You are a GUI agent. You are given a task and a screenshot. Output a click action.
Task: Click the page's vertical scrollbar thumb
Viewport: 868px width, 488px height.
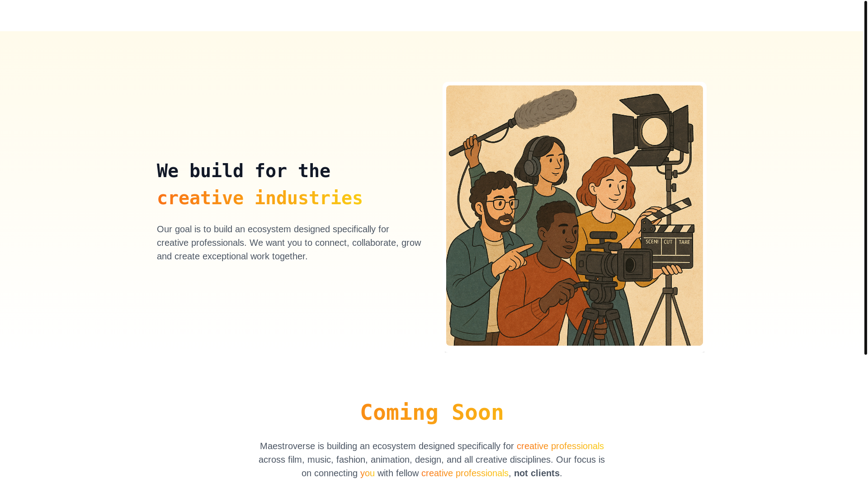point(865,177)
